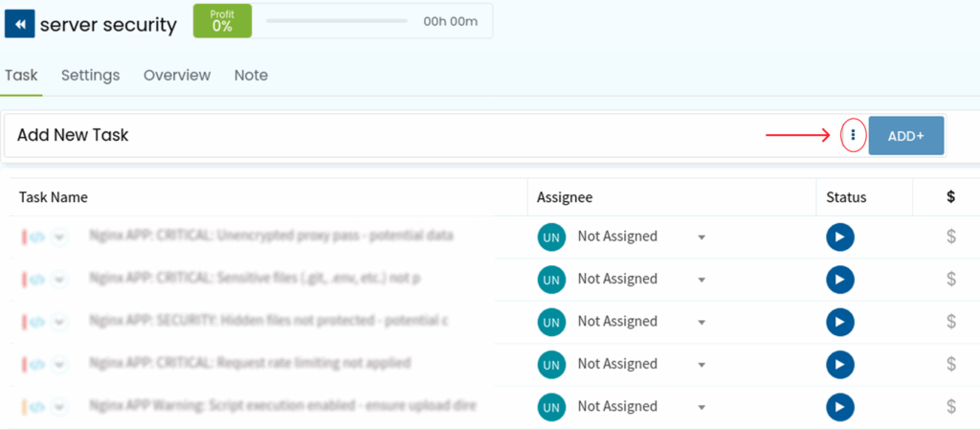Open assignee dropdown for Script execution task
This screenshot has height=430, width=980.
coord(702,407)
